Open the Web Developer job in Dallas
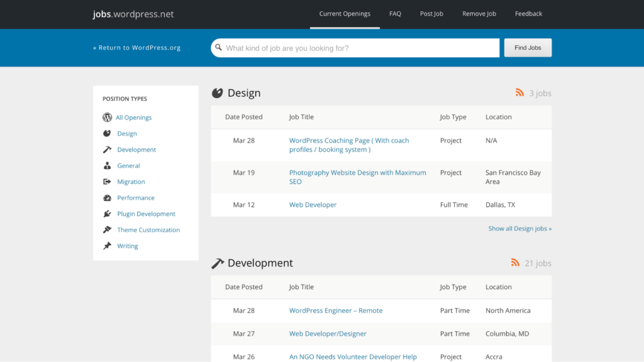644x362 pixels. [x=313, y=205]
